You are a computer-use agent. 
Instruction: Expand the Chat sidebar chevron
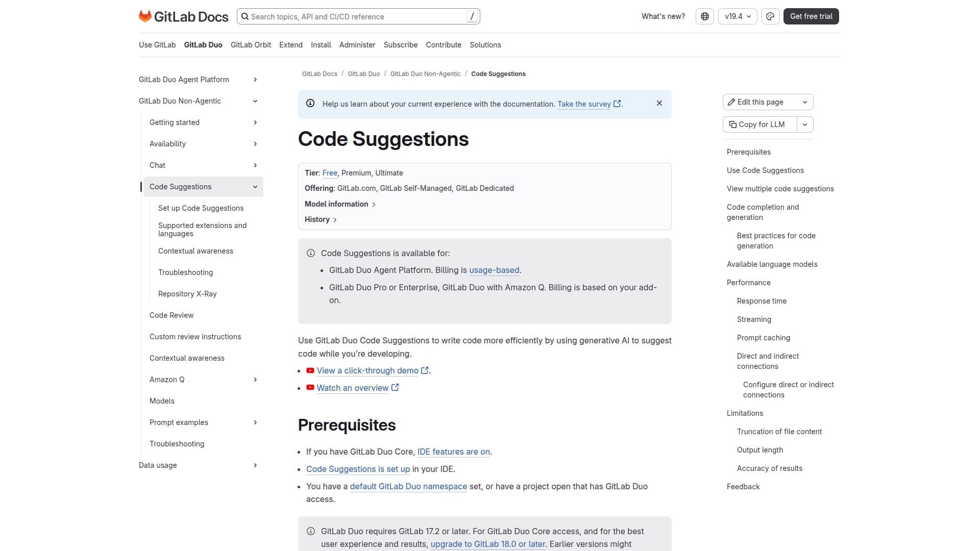[255, 165]
